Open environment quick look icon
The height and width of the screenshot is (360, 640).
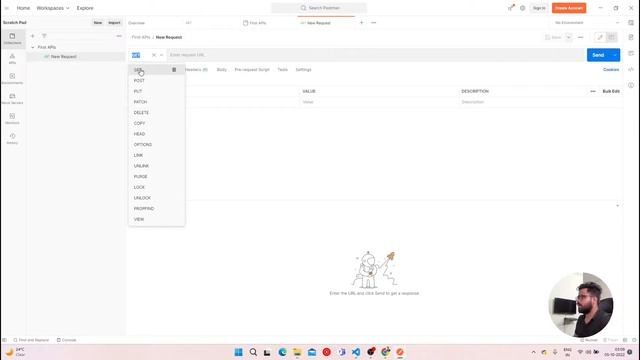[x=631, y=23]
